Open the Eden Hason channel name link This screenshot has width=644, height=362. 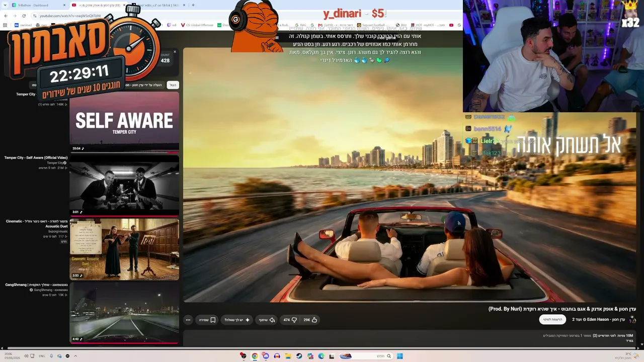coord(598,320)
